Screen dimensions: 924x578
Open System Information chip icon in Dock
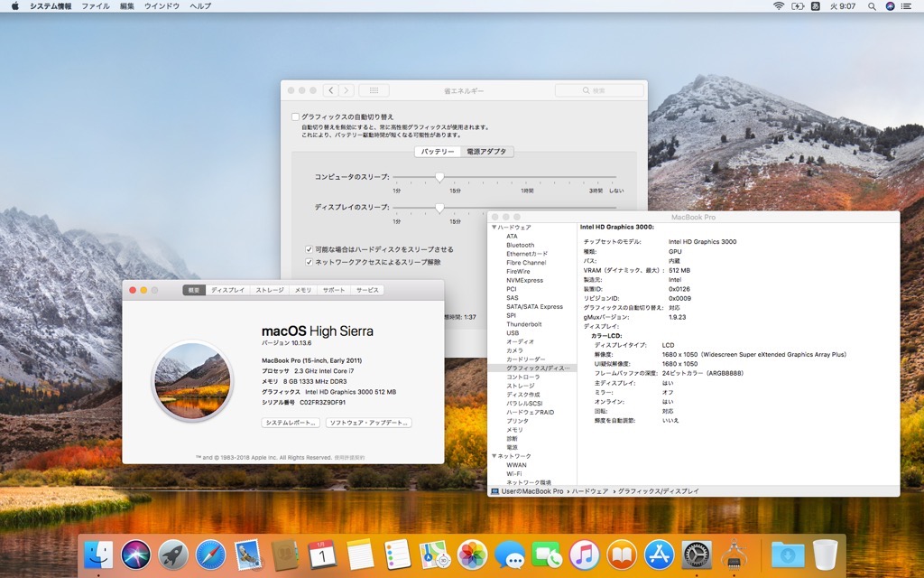click(734, 555)
